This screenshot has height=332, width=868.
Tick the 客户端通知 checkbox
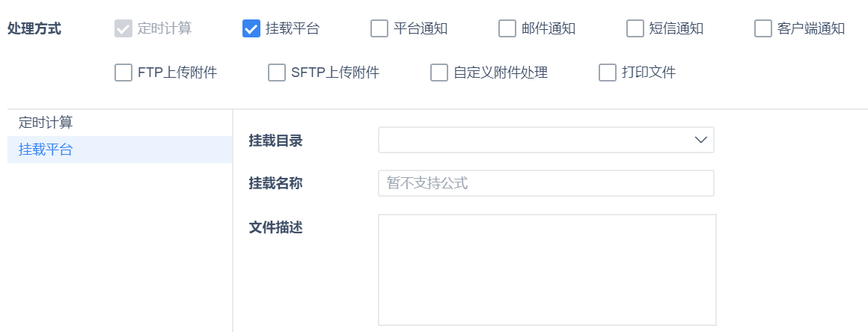point(763,29)
